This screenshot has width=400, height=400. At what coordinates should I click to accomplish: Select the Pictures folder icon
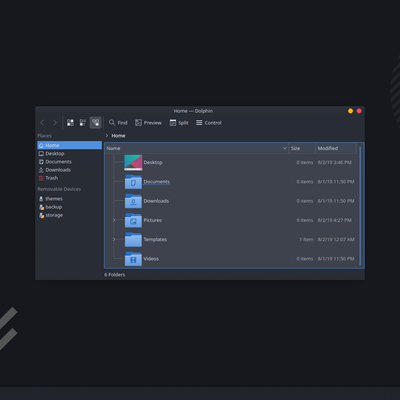click(133, 220)
